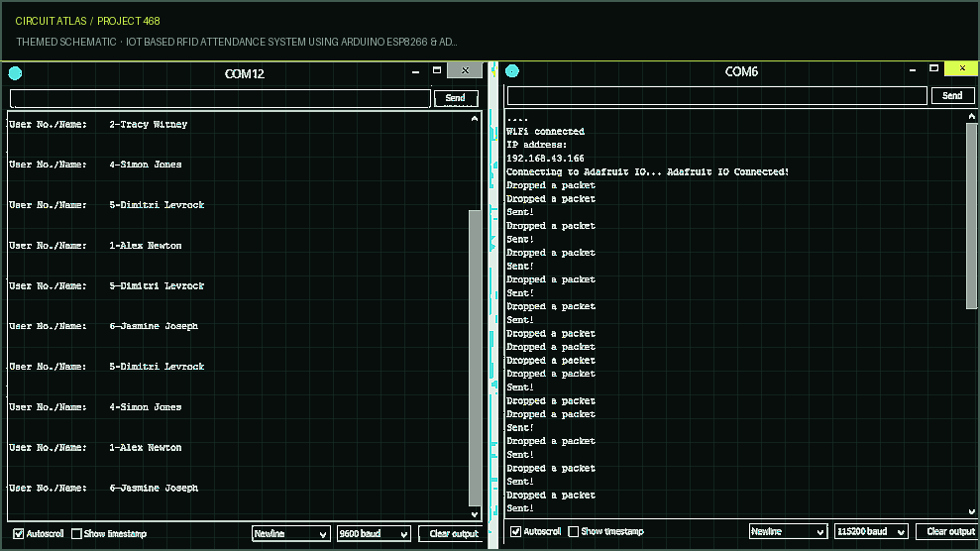Open the 115200 baud rate dropdown in COM6
Image resolution: width=980 pixels, height=551 pixels.
871,531
